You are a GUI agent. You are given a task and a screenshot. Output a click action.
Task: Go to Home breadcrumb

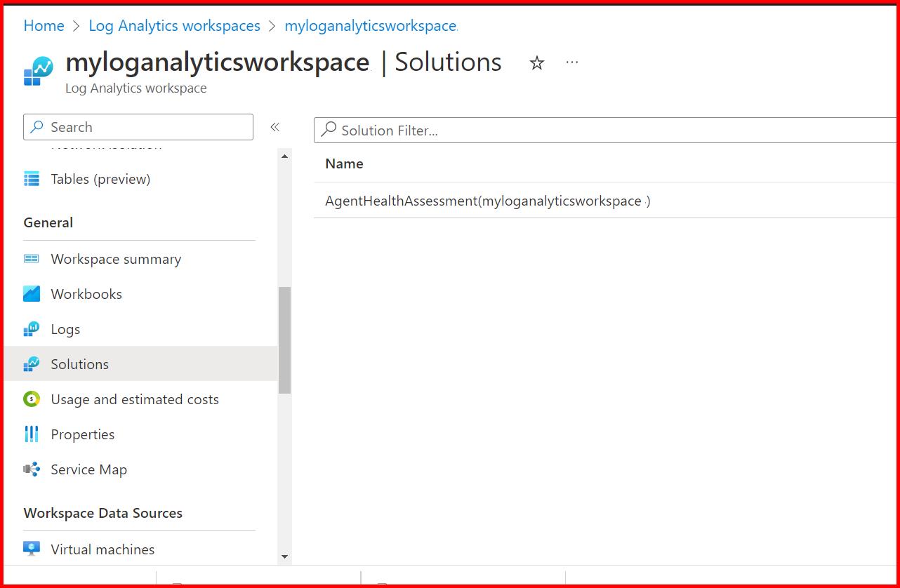click(x=44, y=25)
